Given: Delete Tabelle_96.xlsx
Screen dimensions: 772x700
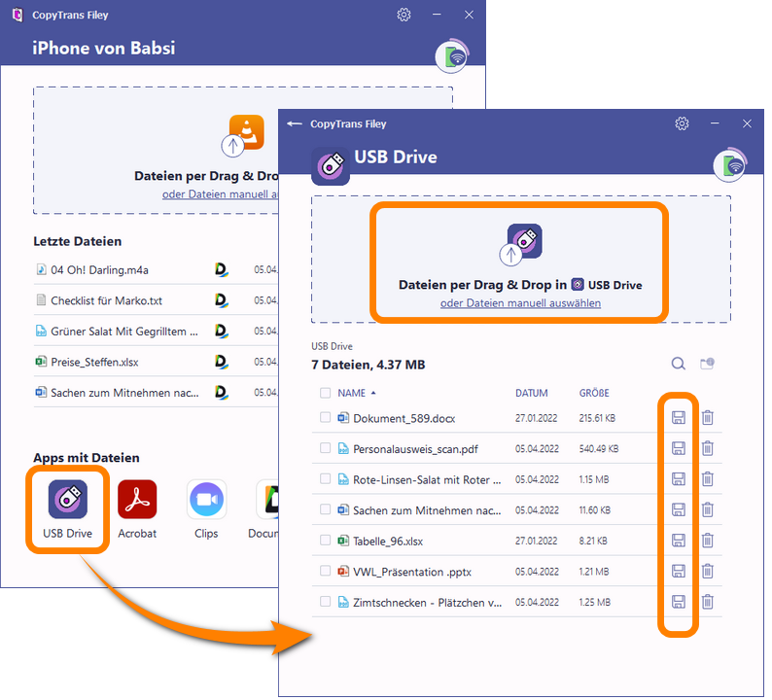Looking at the screenshot, I should [708, 541].
